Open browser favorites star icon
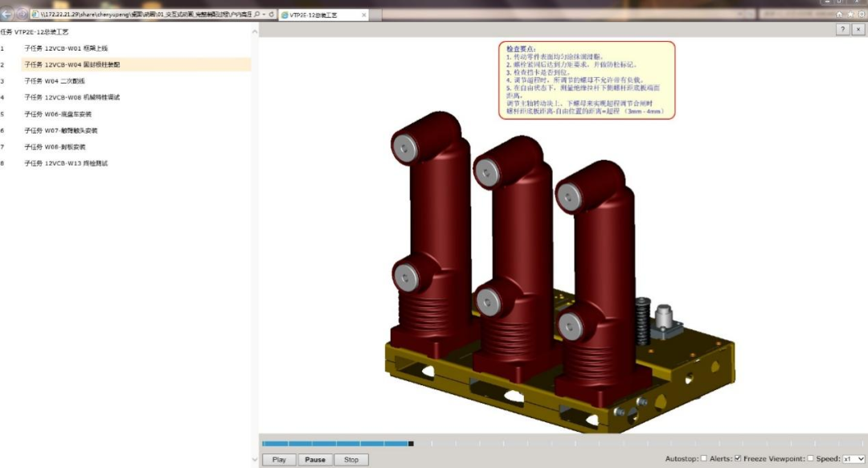Image resolution: width=868 pixels, height=468 pixels. (x=850, y=14)
